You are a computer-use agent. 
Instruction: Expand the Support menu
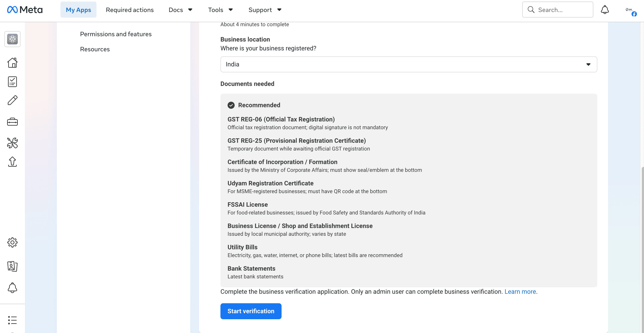(x=265, y=10)
